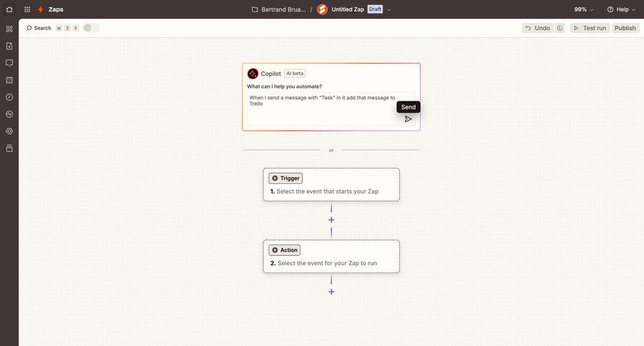
Task: Select the trigger step card
Action: [331, 184]
